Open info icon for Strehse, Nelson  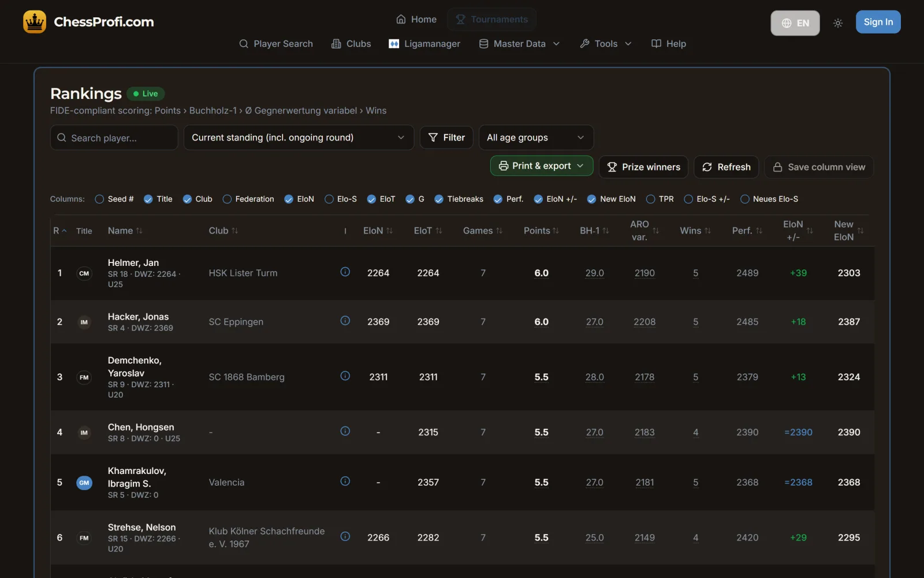tap(345, 536)
